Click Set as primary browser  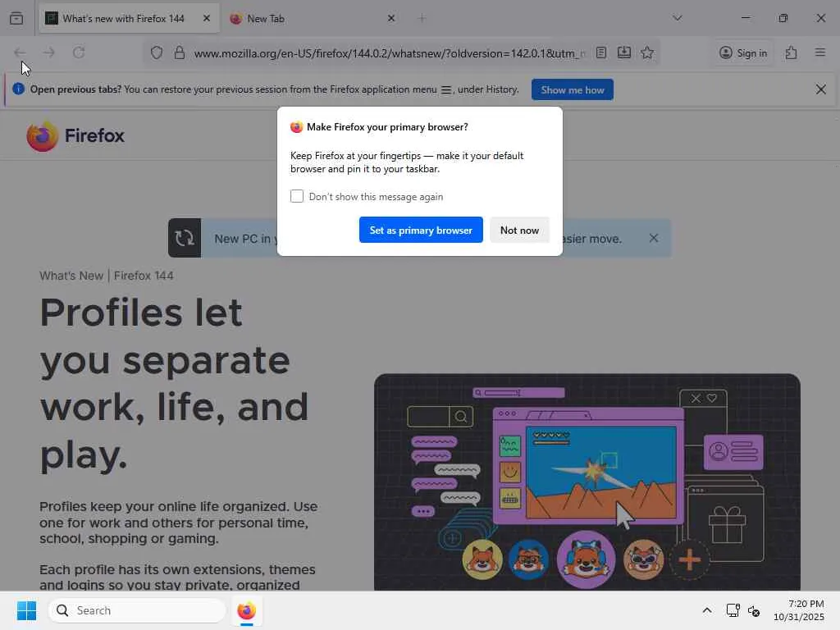tap(421, 230)
